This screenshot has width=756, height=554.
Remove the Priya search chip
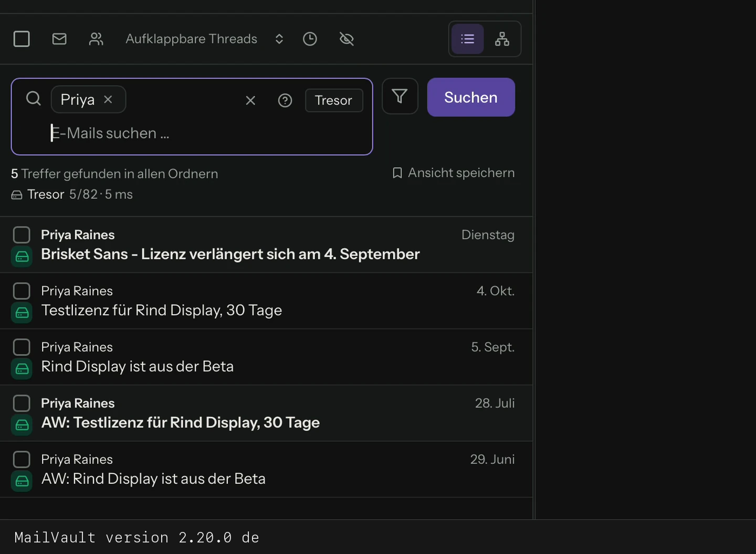click(108, 99)
